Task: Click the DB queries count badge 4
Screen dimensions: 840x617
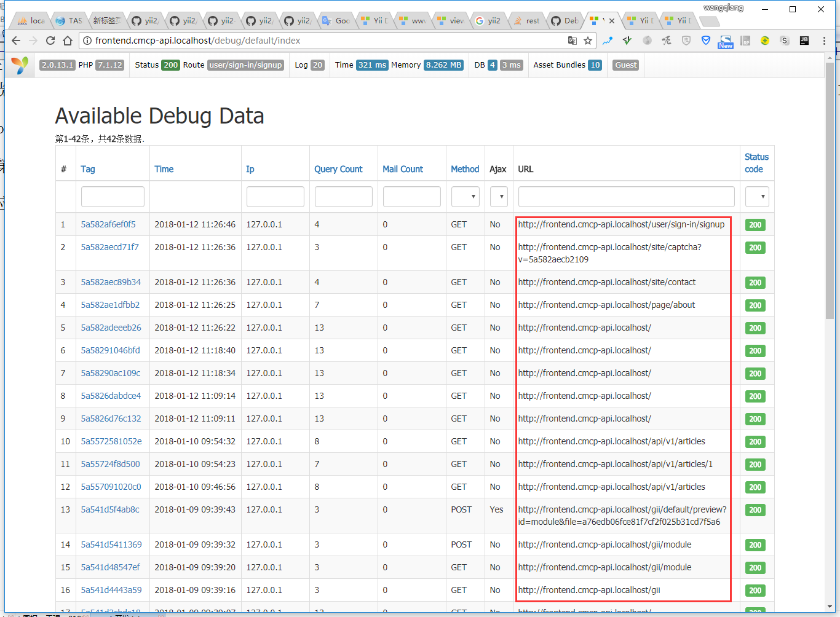Action: click(x=492, y=65)
